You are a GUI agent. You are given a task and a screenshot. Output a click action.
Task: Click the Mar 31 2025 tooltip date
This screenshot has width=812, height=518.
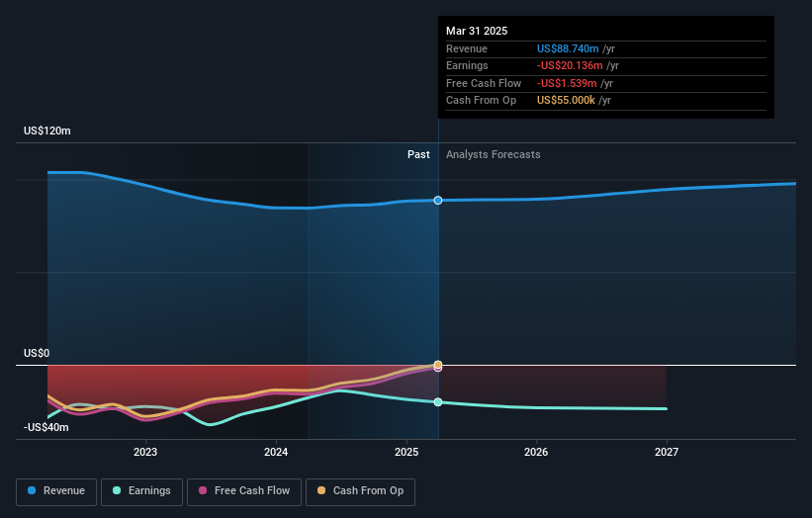(477, 31)
